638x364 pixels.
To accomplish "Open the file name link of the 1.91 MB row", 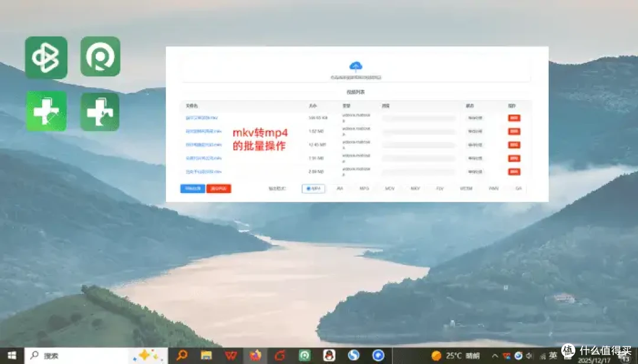I will 203,158.
